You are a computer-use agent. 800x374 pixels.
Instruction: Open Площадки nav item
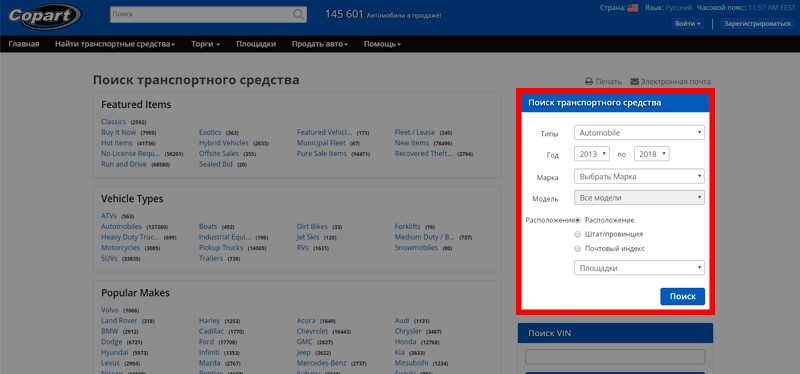256,44
